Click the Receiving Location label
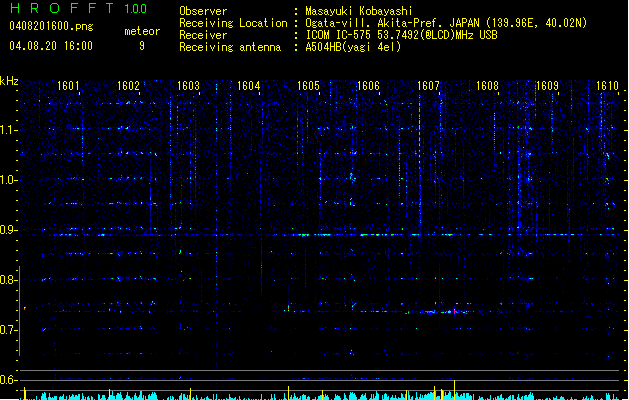The width and height of the screenshot is (629, 400). pos(233,23)
